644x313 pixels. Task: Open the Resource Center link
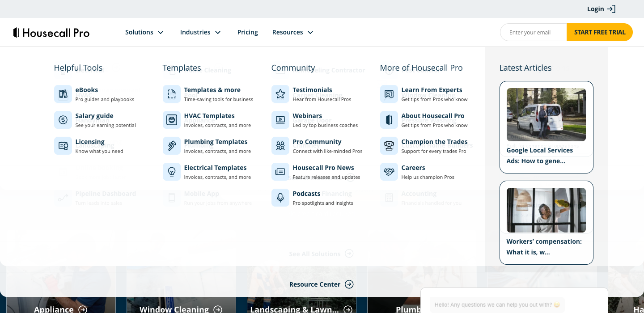pyautogui.click(x=315, y=284)
